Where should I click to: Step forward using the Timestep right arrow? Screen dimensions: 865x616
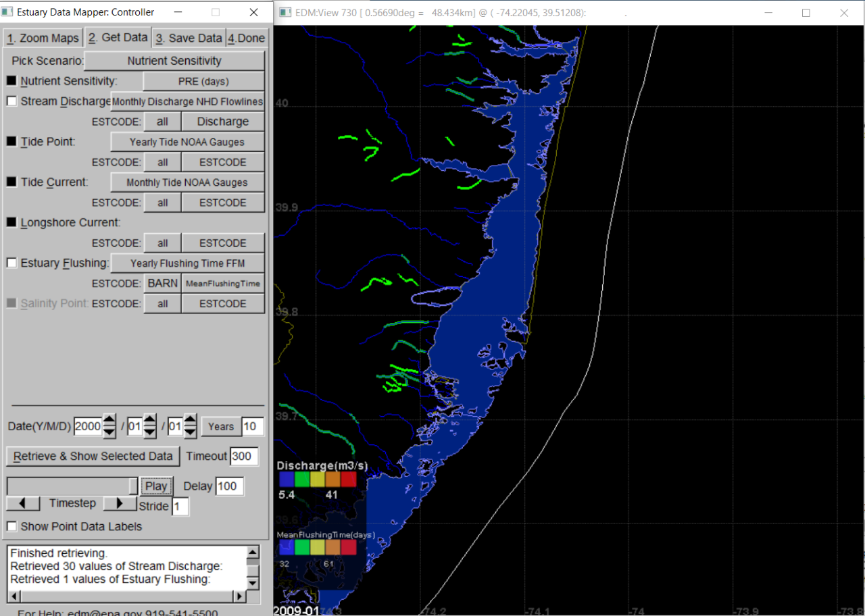120,503
